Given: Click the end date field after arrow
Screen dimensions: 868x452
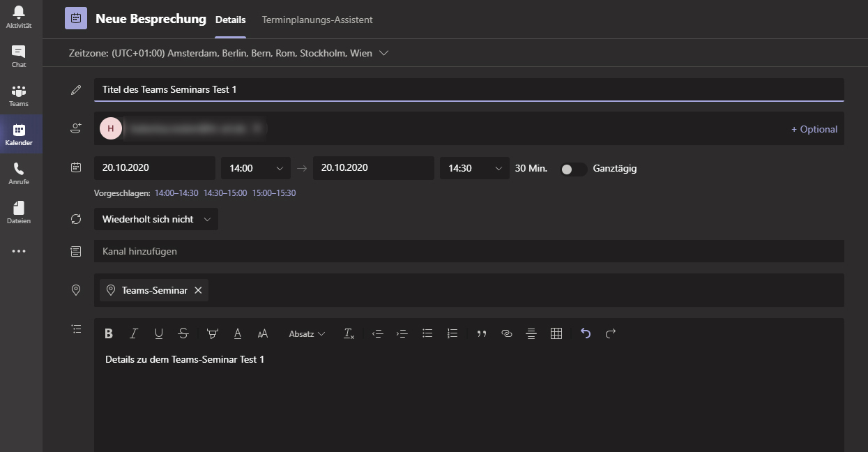Looking at the screenshot, I should click(374, 168).
